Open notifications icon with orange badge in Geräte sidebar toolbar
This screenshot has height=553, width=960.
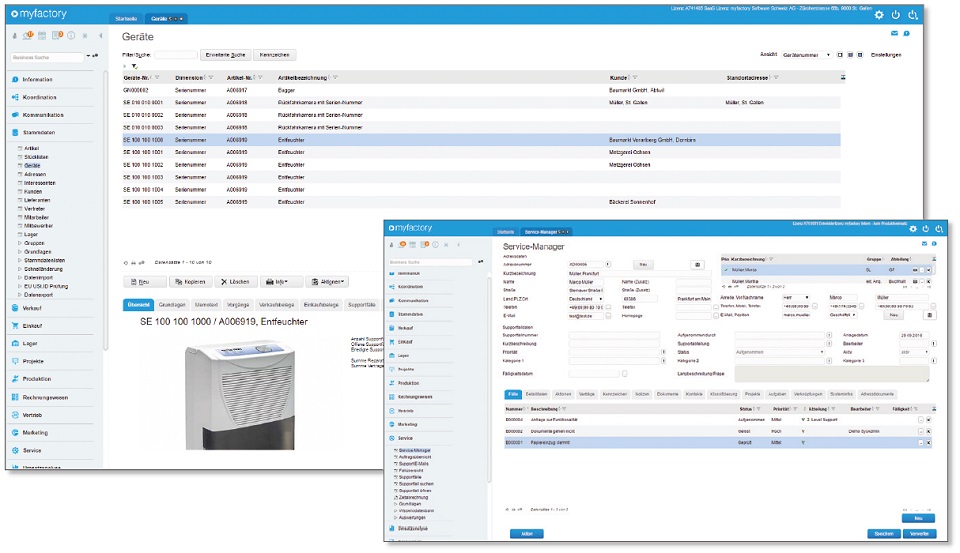coord(28,36)
